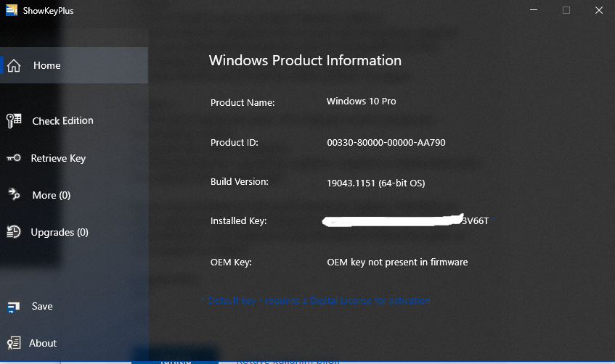Click the More (0) keys icon
615x364 pixels.
point(14,194)
